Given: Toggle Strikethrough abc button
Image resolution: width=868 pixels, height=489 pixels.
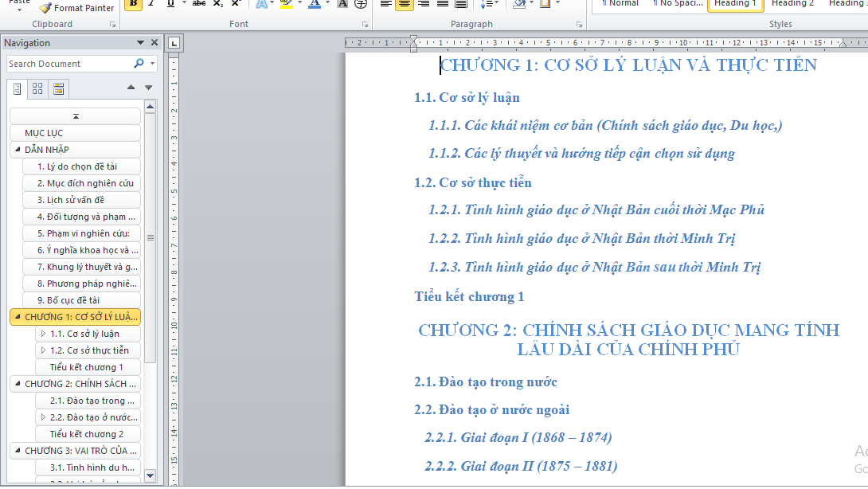Looking at the screenshot, I should pyautogui.click(x=199, y=3).
